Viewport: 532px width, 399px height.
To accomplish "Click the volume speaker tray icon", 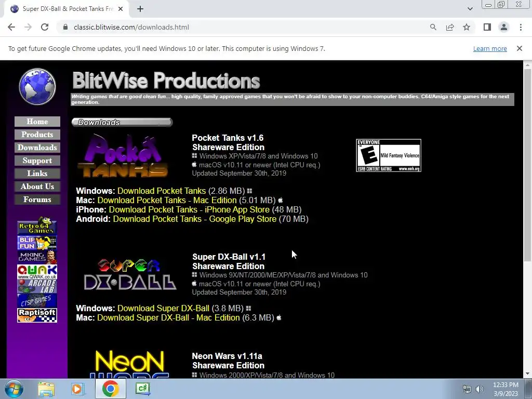I will (479, 389).
